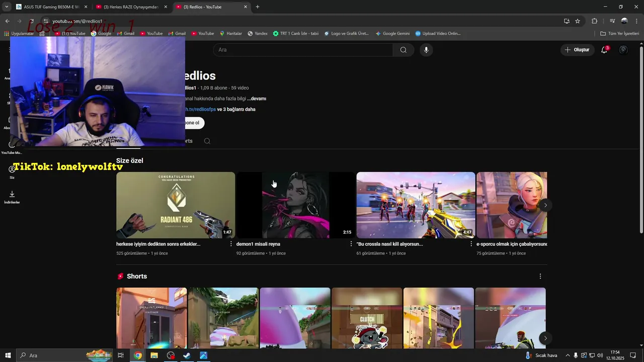Play the 'Radiant 486' video thumbnail

(176, 205)
